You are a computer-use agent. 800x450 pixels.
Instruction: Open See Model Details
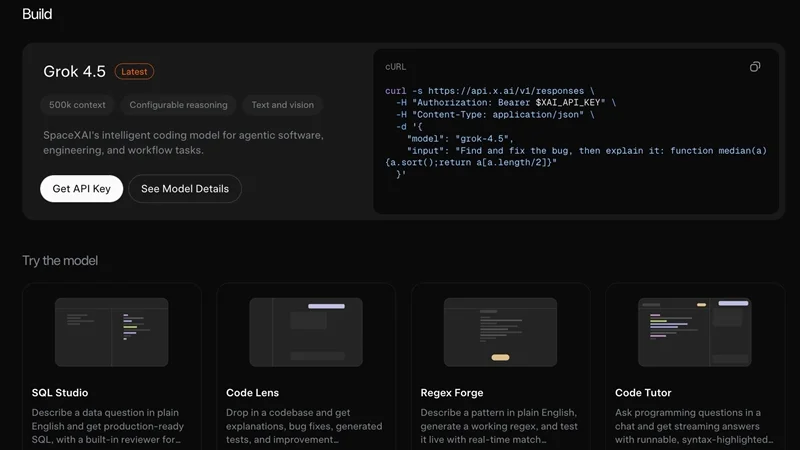pos(185,189)
